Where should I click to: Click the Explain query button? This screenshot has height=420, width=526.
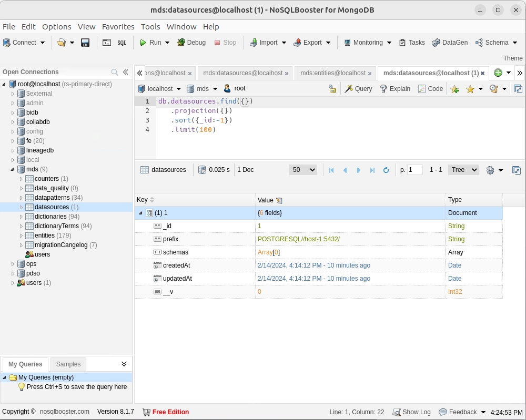click(394, 89)
